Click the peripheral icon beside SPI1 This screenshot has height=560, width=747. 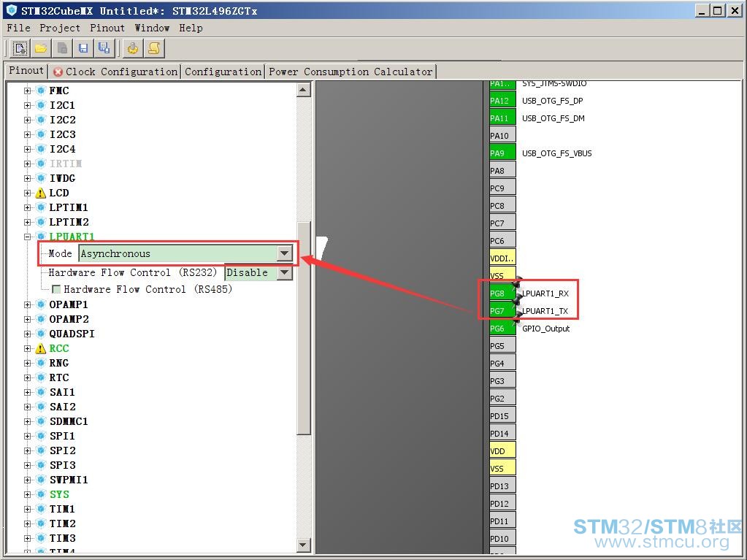coord(41,436)
